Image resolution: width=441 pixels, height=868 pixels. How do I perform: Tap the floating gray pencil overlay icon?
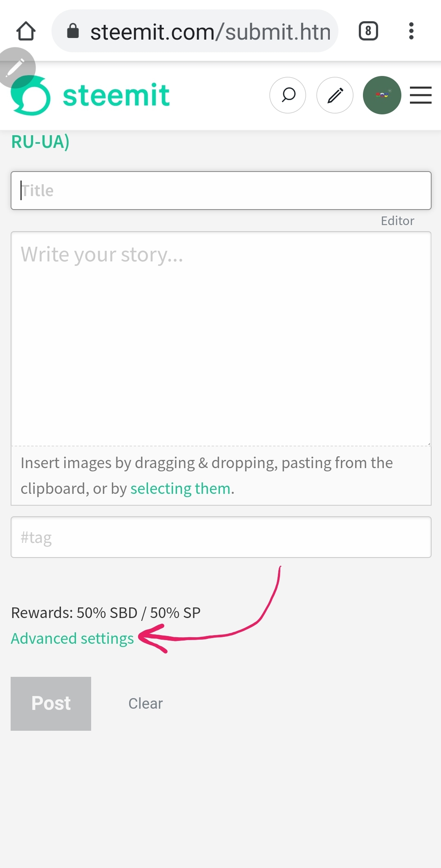(x=16, y=67)
